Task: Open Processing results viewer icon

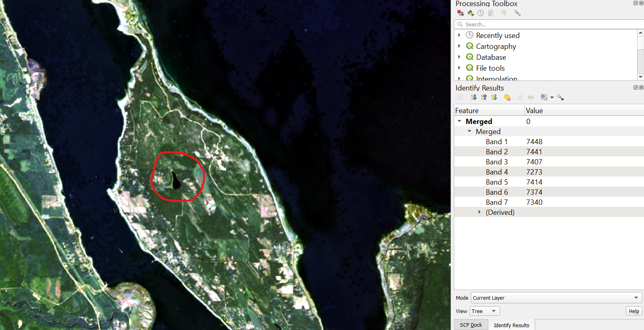Action: coord(490,13)
